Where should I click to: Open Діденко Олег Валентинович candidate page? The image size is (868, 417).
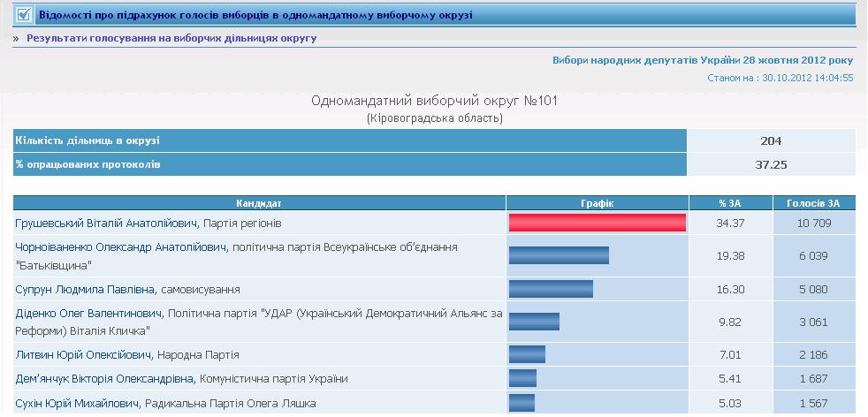[x=88, y=314]
